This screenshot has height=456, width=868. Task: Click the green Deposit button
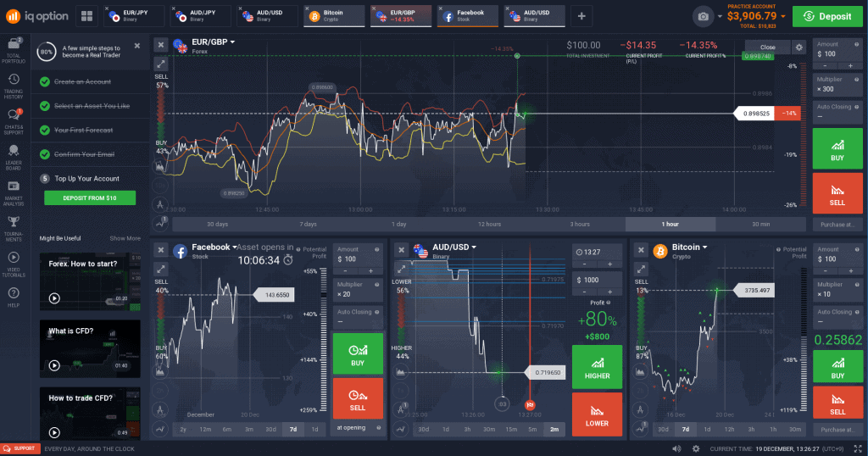pyautogui.click(x=827, y=16)
